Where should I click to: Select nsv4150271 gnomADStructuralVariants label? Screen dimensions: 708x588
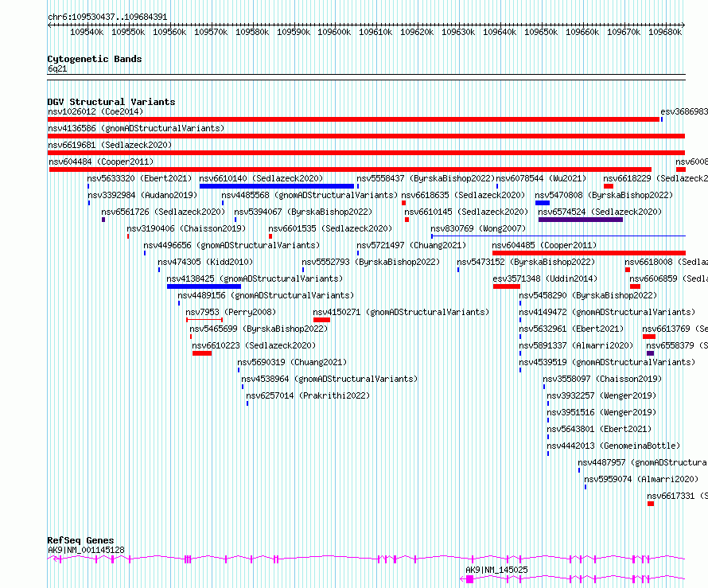click(401, 312)
